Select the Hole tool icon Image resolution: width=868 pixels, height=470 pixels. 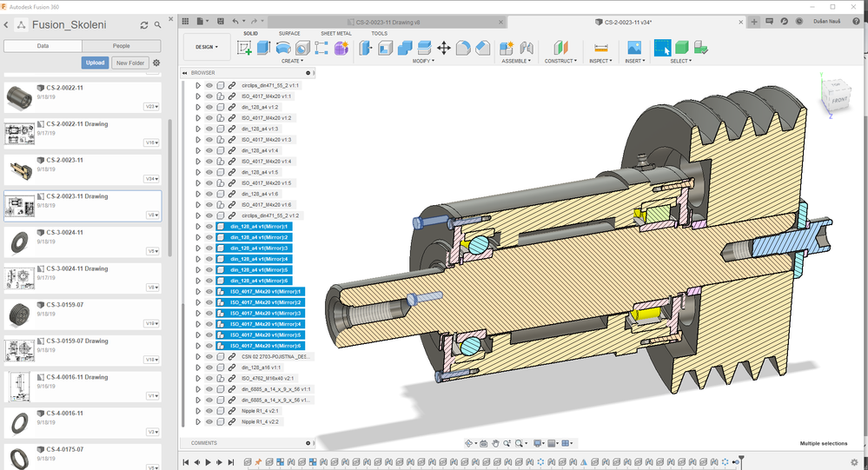pyautogui.click(x=302, y=48)
